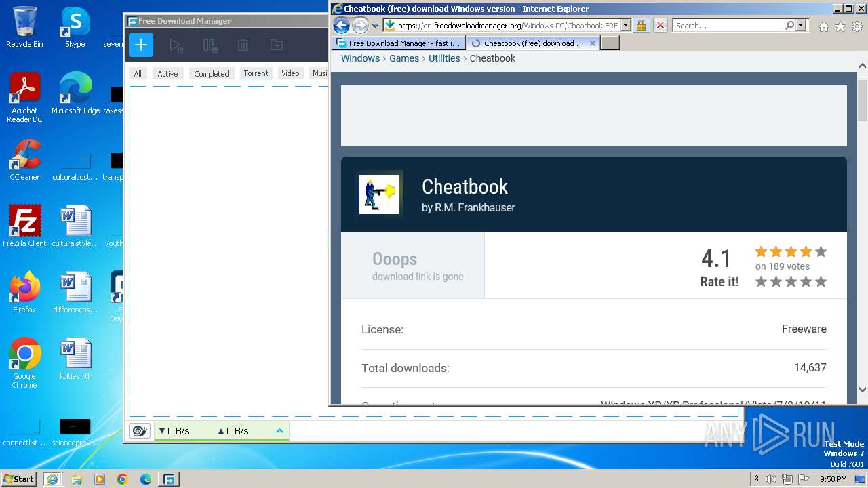Select kcities.rtf document on desktop

pos(75,359)
